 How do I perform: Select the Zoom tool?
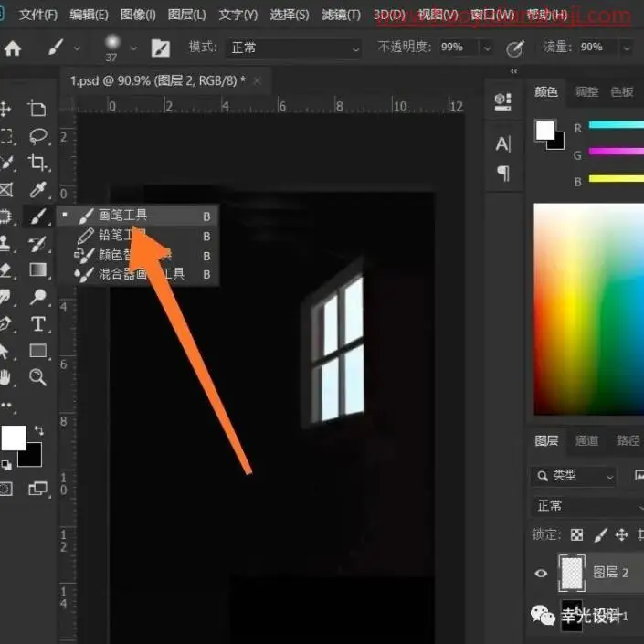(37, 377)
